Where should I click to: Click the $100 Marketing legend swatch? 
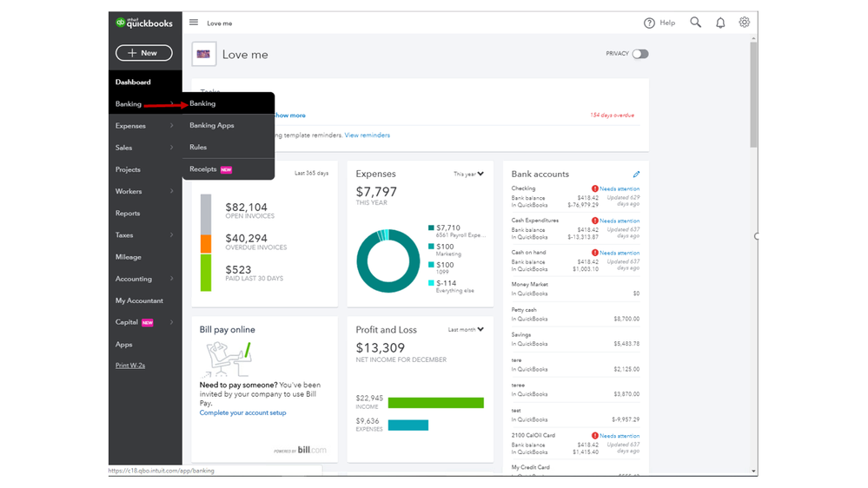[x=431, y=247]
